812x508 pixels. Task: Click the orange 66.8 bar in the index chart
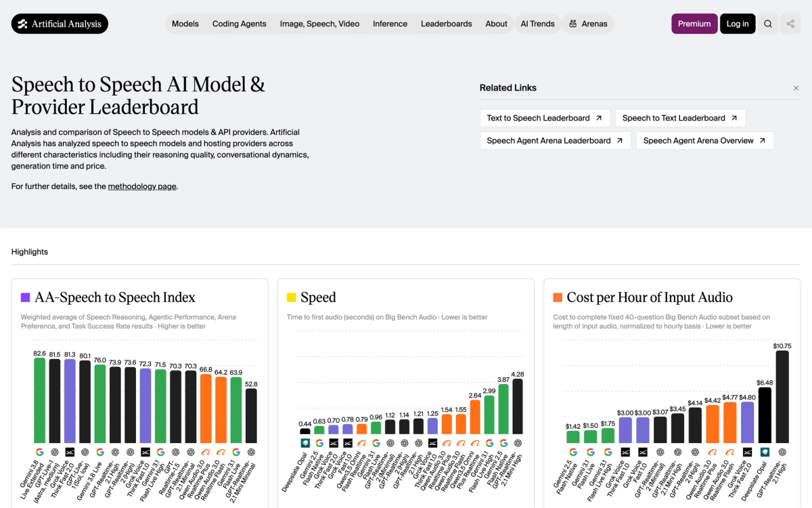pyautogui.click(x=206, y=408)
